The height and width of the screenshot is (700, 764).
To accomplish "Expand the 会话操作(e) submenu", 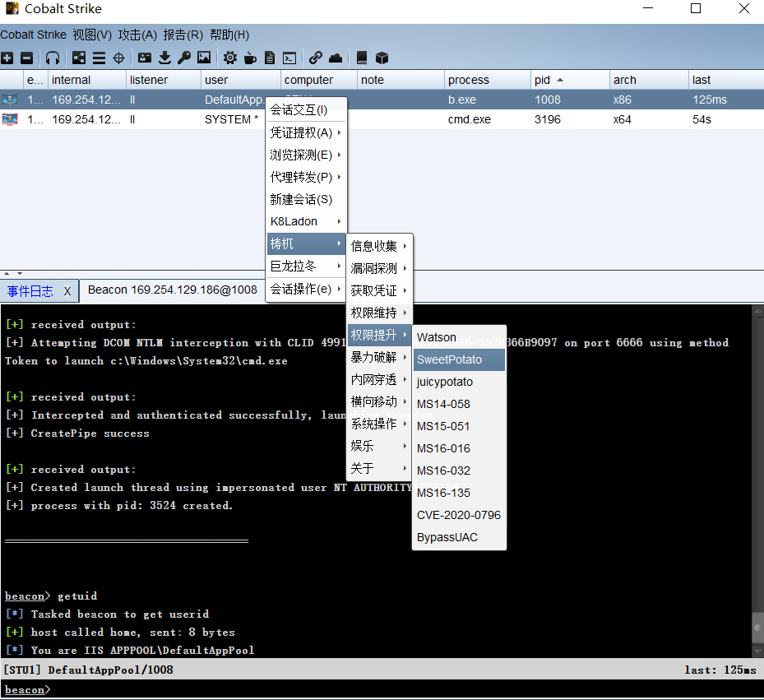I will [x=306, y=289].
